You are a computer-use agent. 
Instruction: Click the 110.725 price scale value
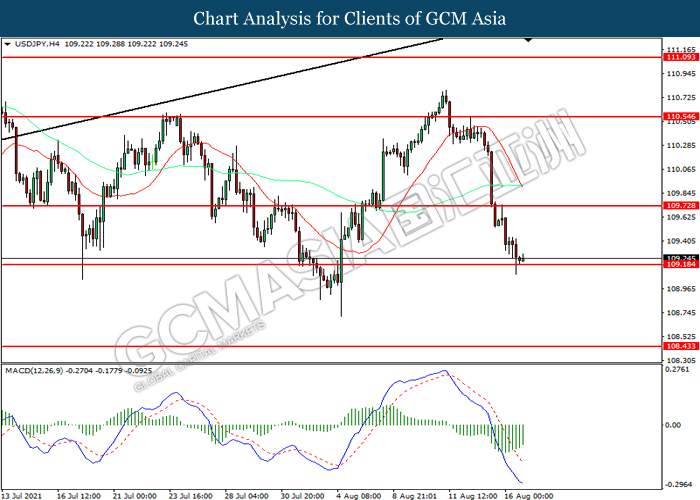681,97
